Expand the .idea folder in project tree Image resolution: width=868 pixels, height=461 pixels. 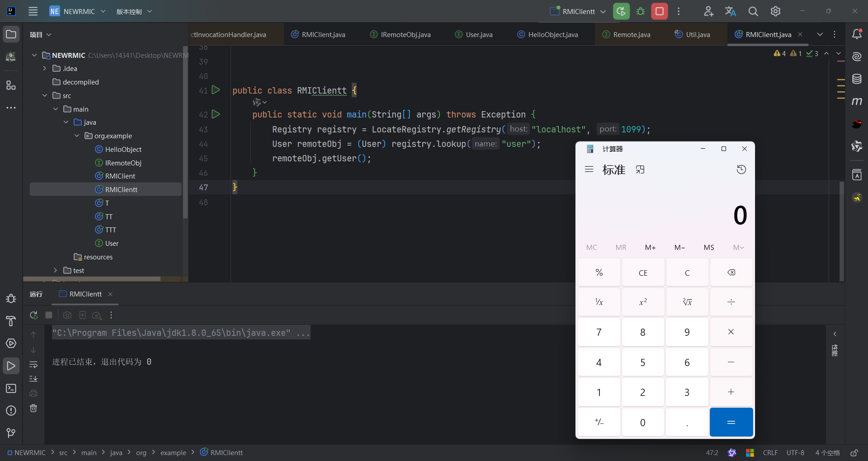point(44,68)
